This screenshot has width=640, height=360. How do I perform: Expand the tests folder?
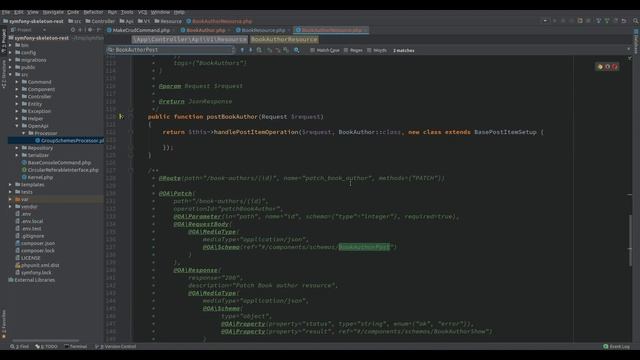[10, 192]
